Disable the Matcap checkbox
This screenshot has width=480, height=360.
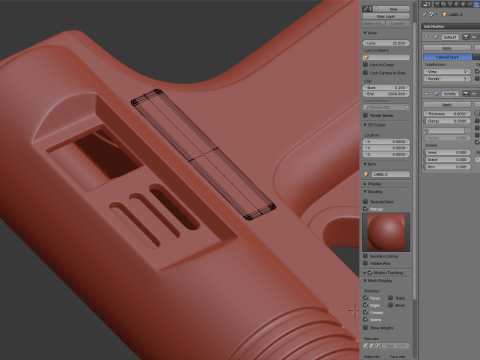(x=365, y=209)
